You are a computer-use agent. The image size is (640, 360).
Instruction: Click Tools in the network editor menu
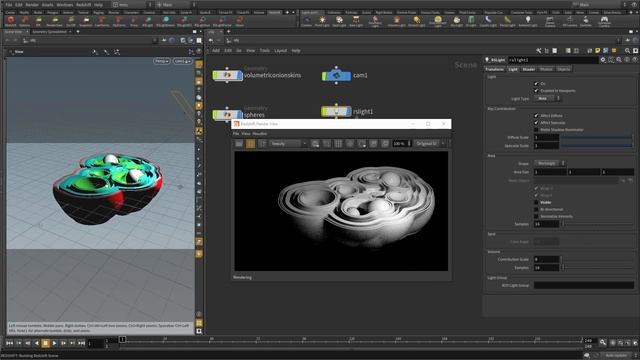tap(264, 51)
